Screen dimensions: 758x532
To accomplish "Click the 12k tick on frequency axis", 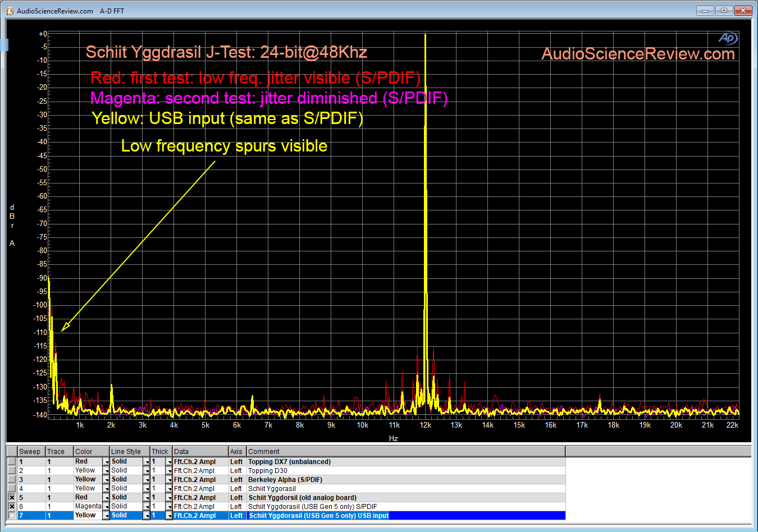I will click(426, 425).
